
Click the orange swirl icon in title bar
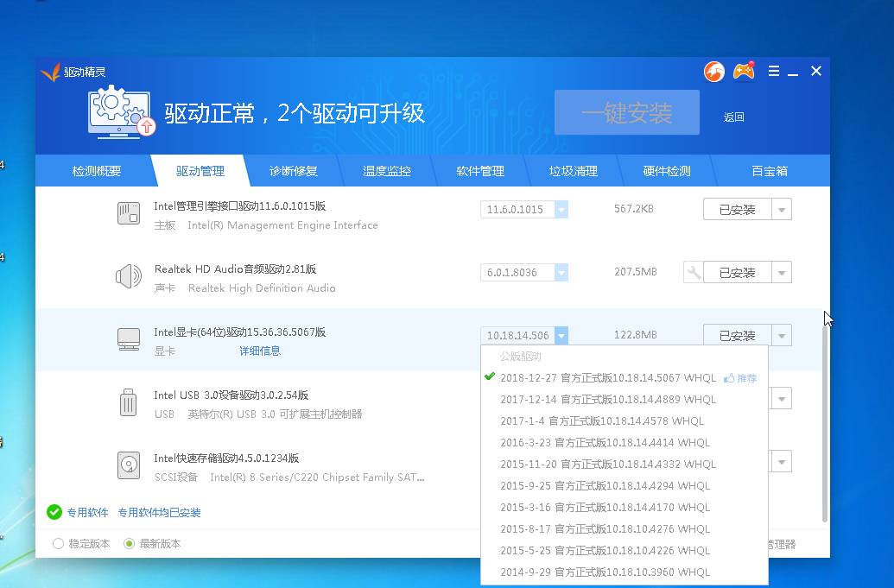pos(713,72)
